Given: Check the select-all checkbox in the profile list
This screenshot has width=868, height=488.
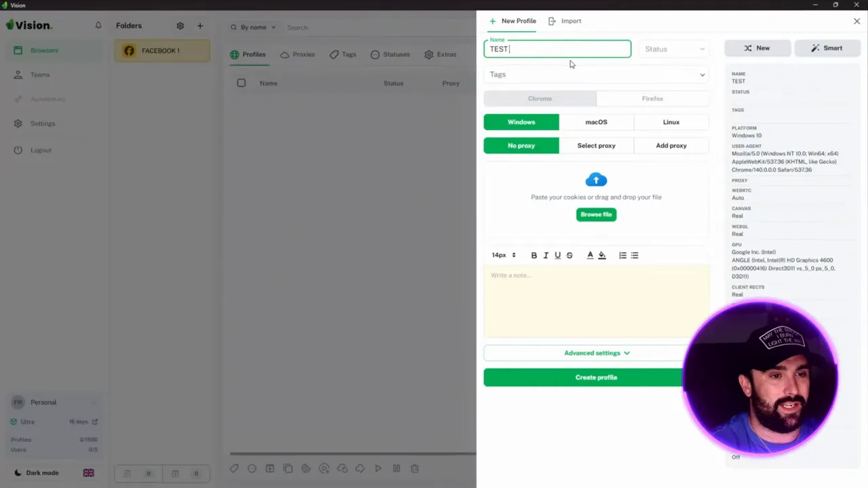Looking at the screenshot, I should pyautogui.click(x=241, y=83).
